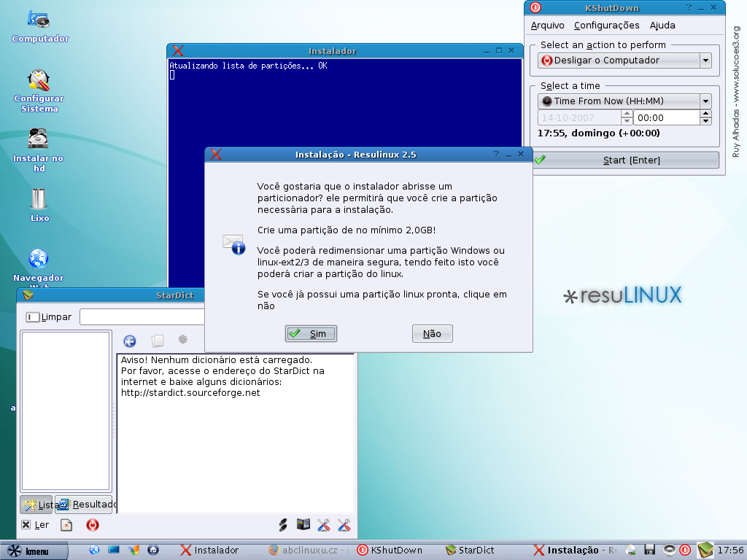Click Start [Enter] button in KShutDown

(626, 160)
